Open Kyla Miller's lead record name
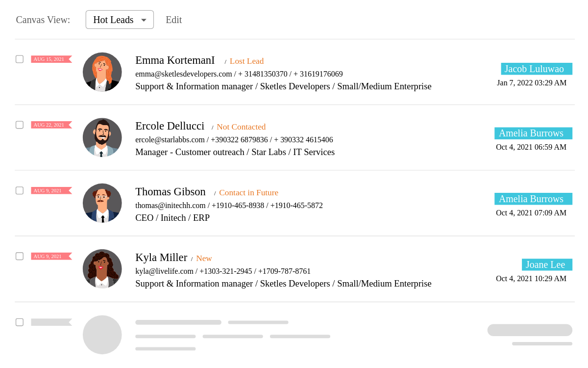This screenshot has width=588, height=368. (x=161, y=258)
